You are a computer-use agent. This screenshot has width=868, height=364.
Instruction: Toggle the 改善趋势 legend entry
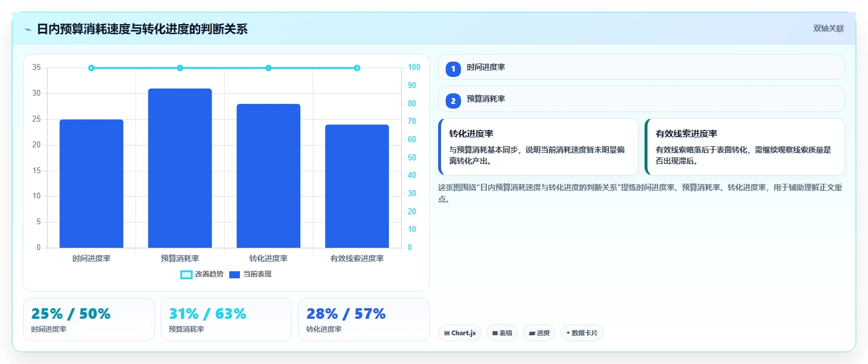pos(202,274)
